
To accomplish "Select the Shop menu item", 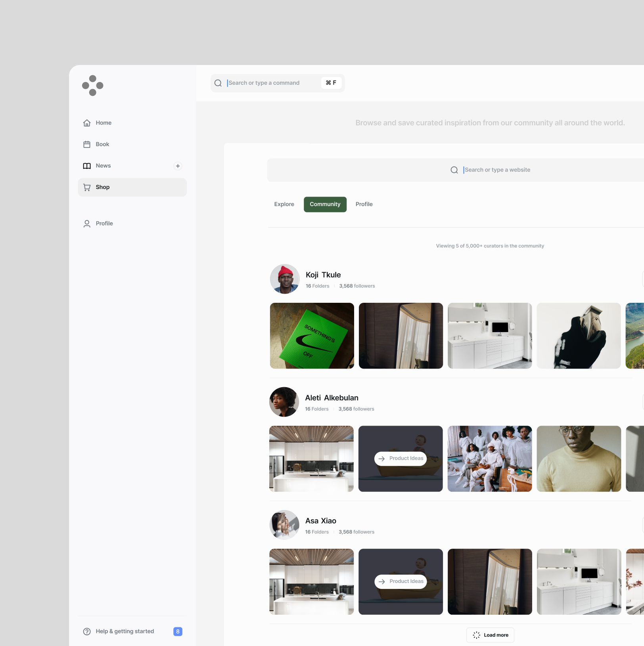I will [132, 187].
